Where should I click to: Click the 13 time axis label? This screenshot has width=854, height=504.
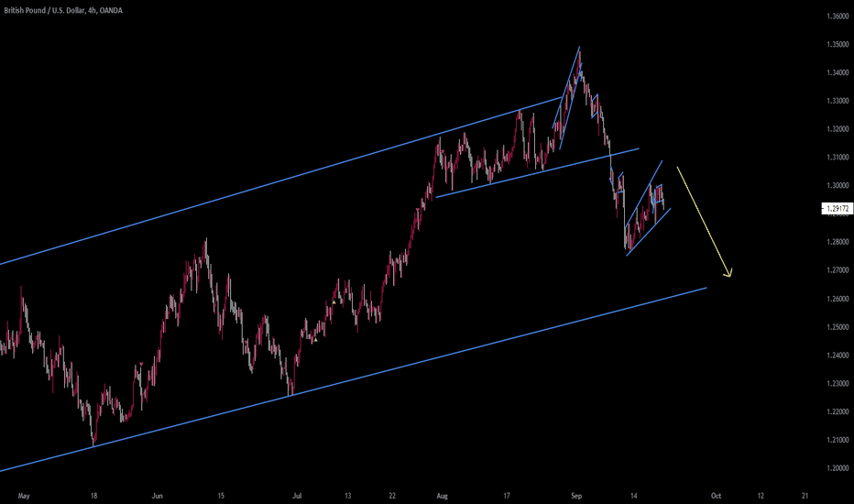[x=347, y=496]
